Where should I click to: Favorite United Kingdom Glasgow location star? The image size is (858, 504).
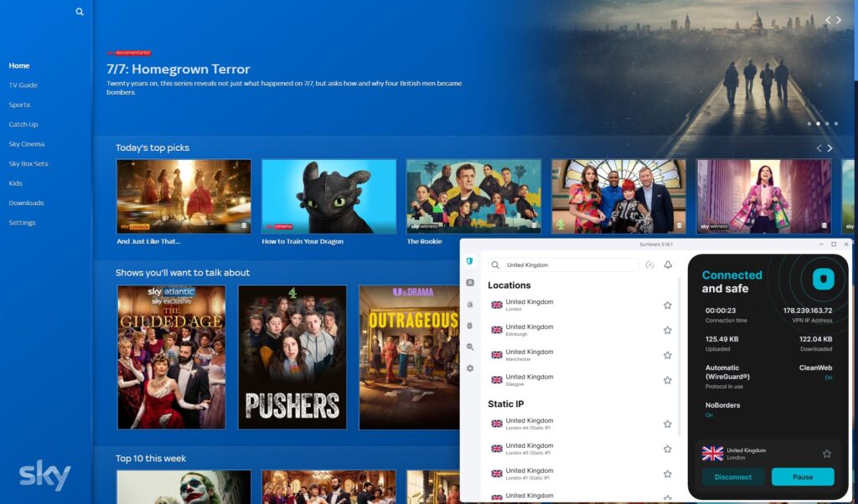667,380
